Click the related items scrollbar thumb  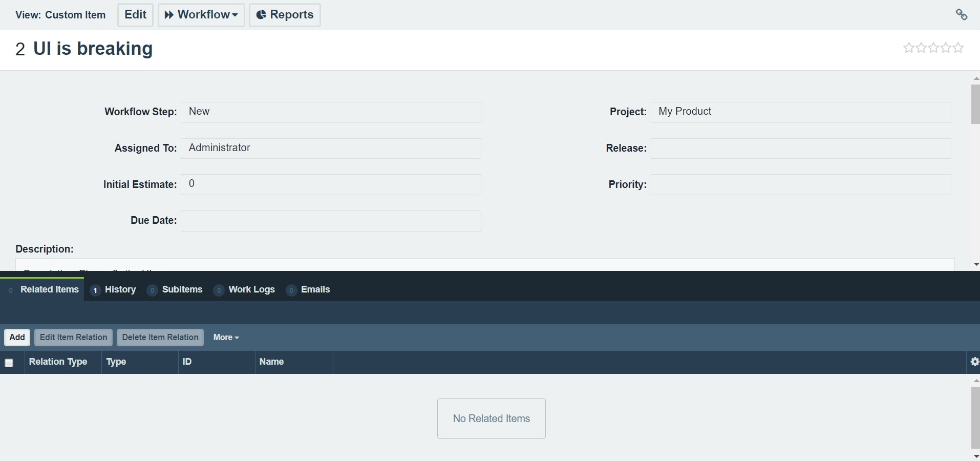pyautogui.click(x=975, y=418)
